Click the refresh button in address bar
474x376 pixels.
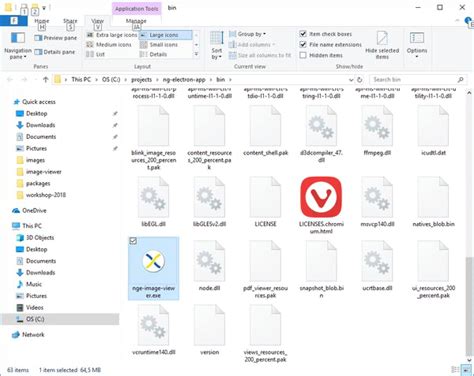point(360,80)
